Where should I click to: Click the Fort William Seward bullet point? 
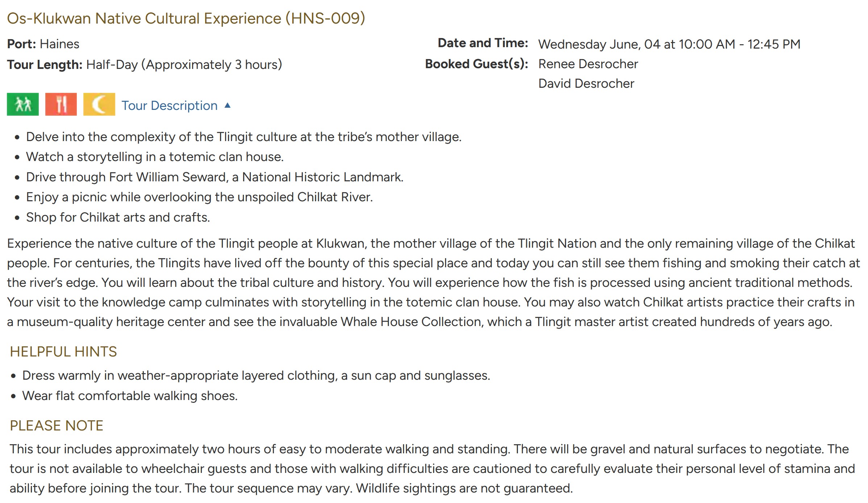(215, 177)
